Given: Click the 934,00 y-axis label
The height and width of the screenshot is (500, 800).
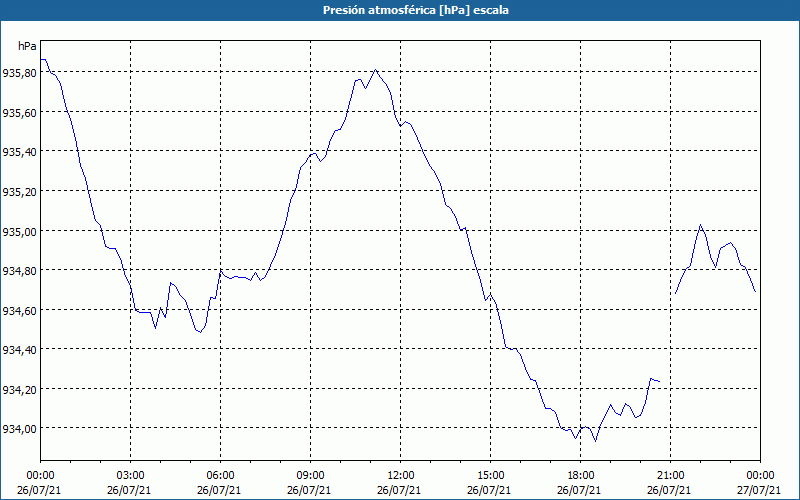Looking at the screenshot, I should 19,429.
